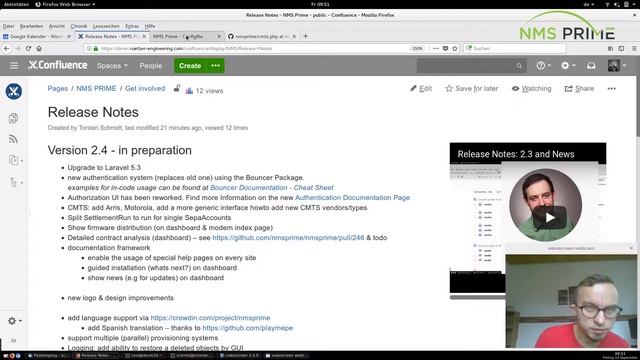Open the Confluence hamburger menu
640x360 pixels.
[14, 66]
